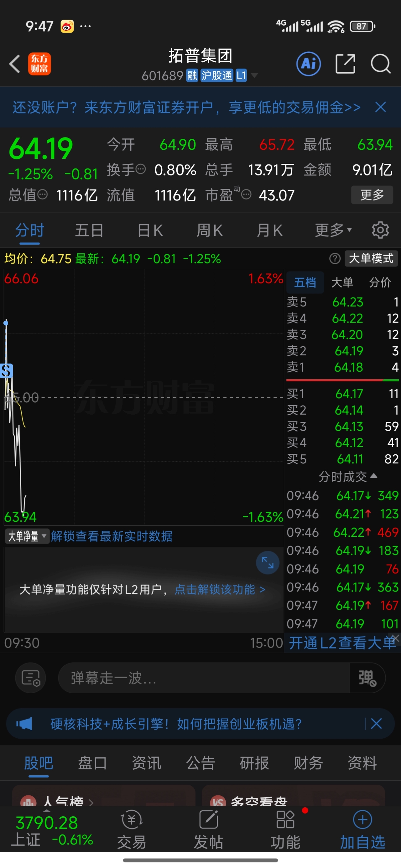This screenshot has height=868, width=401.
Task: Switch to the 股吧 tab
Action: coord(39,763)
